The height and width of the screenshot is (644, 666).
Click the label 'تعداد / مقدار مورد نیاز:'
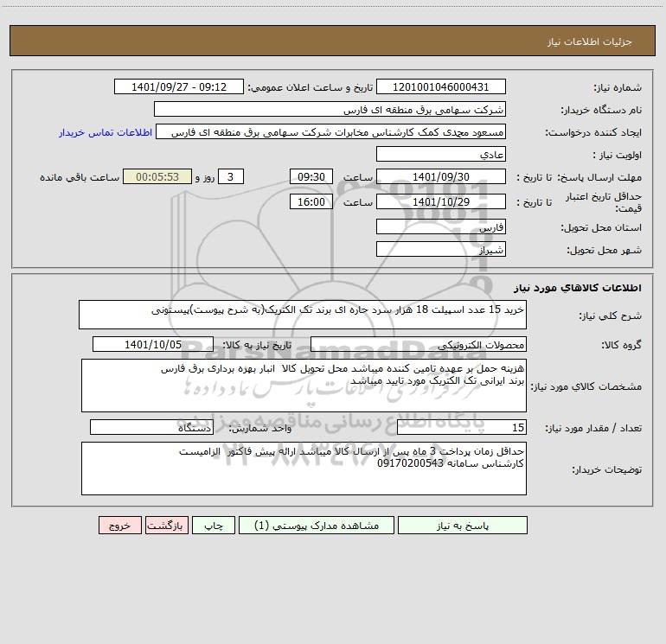click(593, 428)
